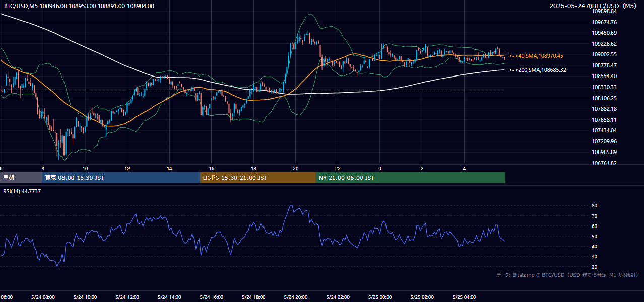Select the ロンドン 15:30-21:00 JST session bar

258,178
